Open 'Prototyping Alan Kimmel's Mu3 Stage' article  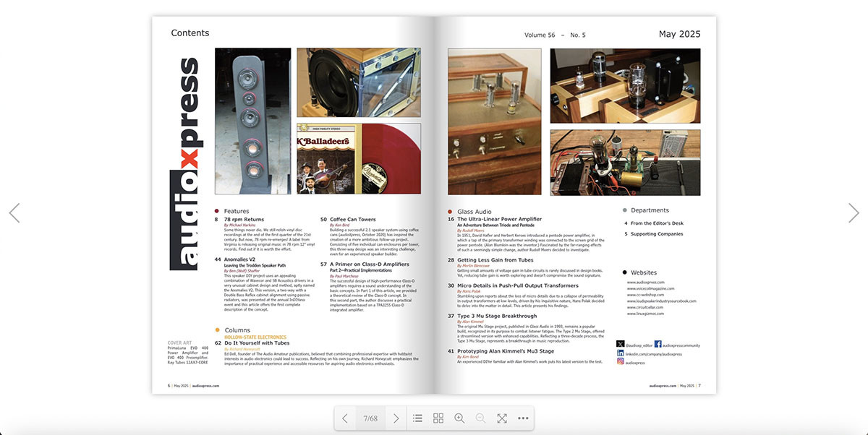point(506,350)
